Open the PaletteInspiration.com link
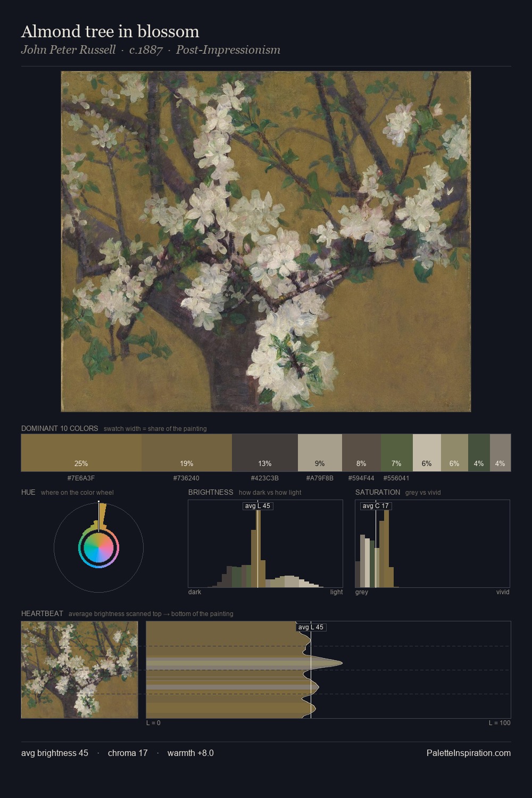The width and height of the screenshot is (532, 798). click(469, 753)
